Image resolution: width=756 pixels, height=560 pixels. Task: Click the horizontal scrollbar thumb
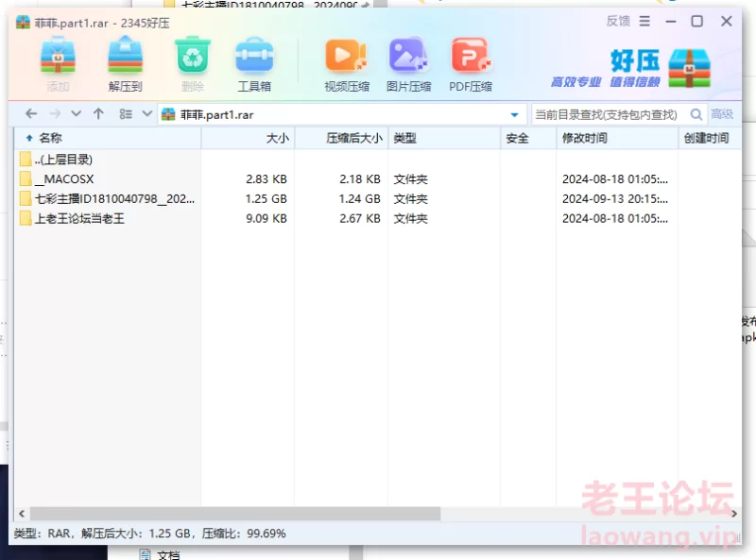[x=235, y=514]
